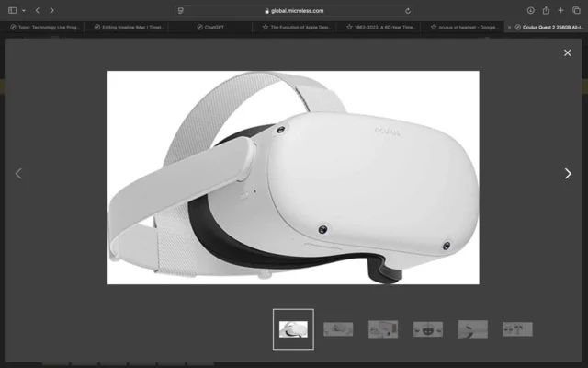Switch to the ChatGPT tab

click(210, 27)
